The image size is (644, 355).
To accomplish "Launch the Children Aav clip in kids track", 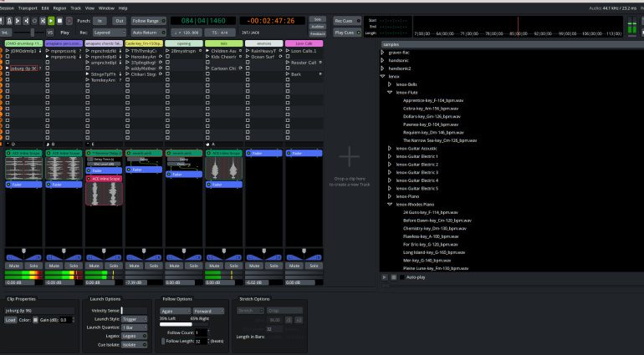I will click(x=208, y=51).
